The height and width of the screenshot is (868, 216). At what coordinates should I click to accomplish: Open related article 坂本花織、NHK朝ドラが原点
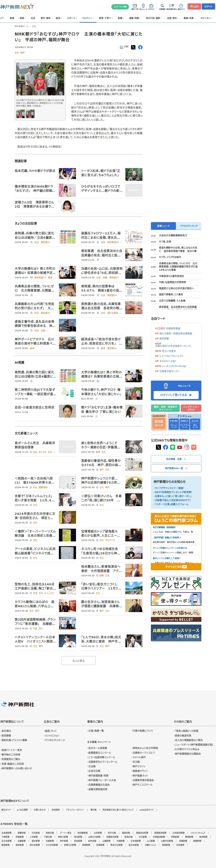[x=35, y=171]
